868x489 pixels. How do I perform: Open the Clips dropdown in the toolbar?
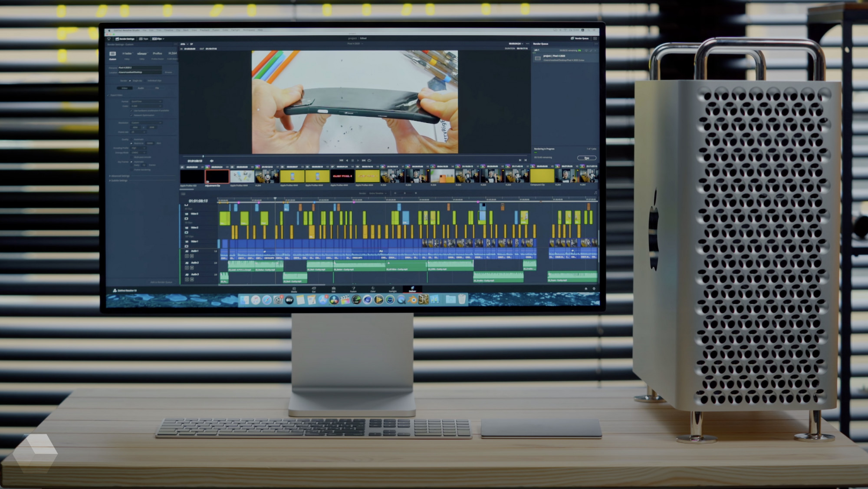158,39
